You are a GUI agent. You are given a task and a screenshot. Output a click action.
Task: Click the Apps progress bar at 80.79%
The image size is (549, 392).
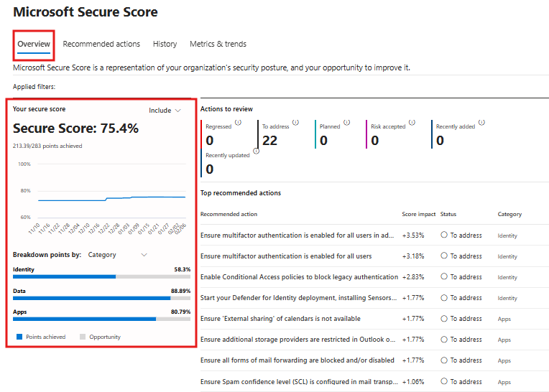pyautogui.click(x=101, y=319)
